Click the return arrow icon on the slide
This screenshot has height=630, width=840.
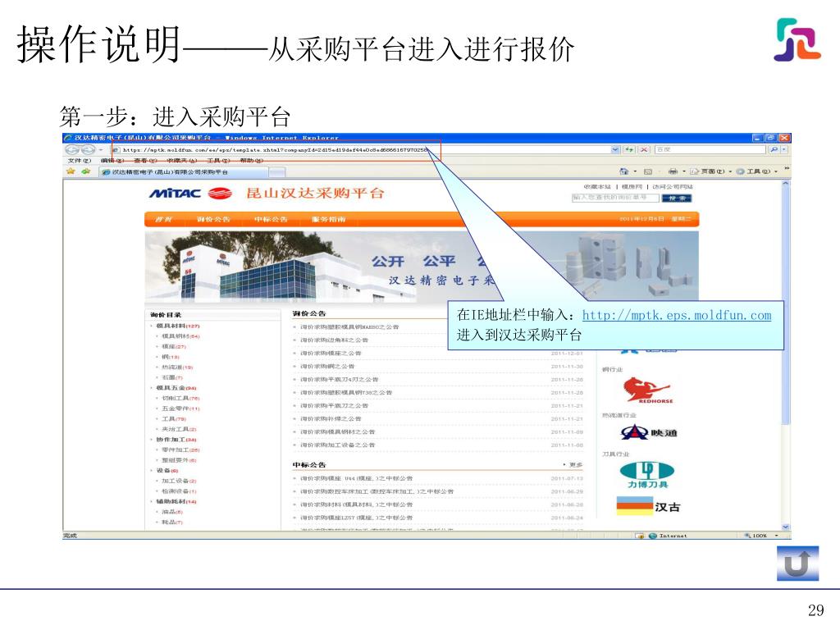click(797, 563)
